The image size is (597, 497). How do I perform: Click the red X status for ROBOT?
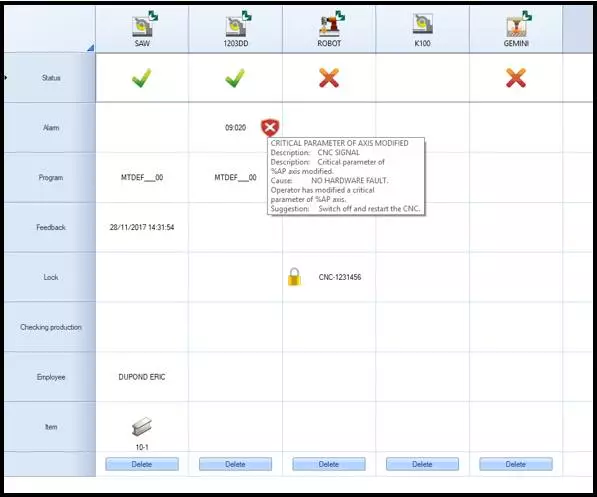pos(329,78)
